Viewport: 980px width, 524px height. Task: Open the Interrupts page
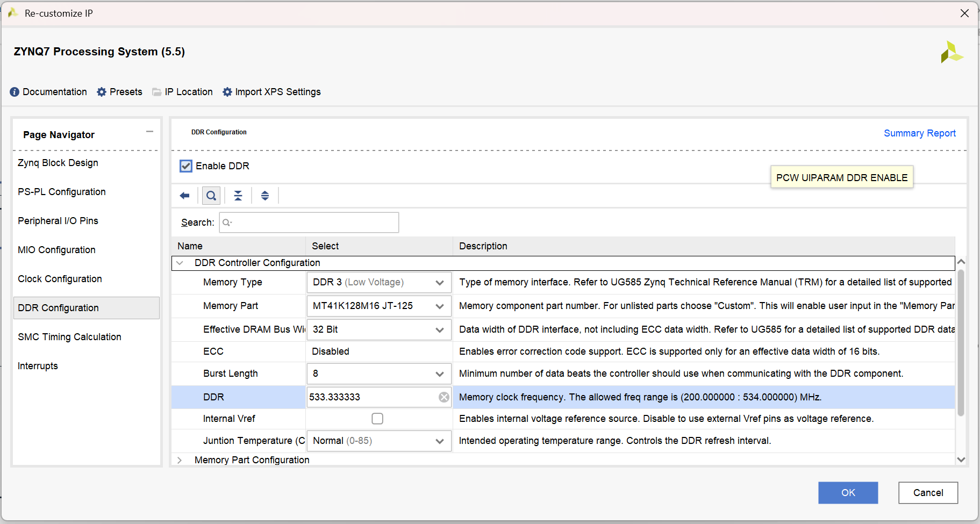click(38, 366)
